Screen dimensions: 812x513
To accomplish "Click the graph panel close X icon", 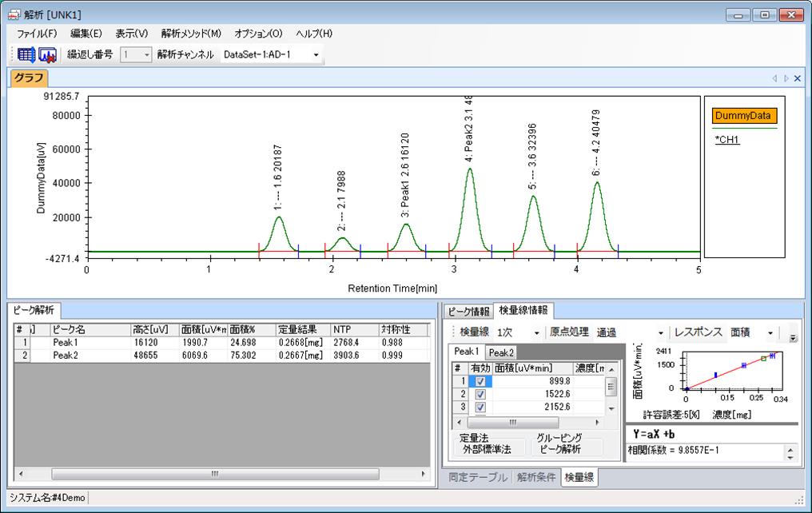I will pos(797,78).
